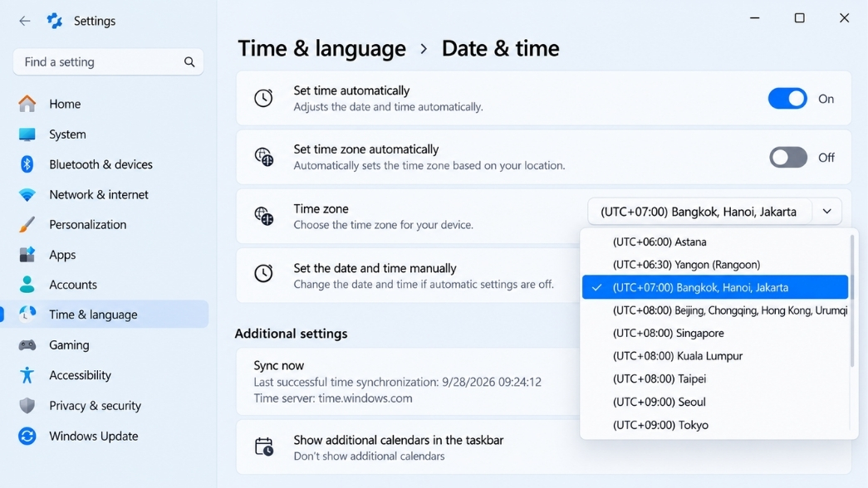Open System settings page
Viewport: 868px width, 488px height.
[x=105, y=134]
